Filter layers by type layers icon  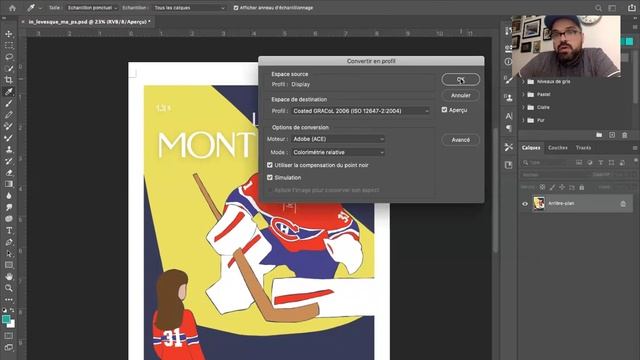[600, 162]
